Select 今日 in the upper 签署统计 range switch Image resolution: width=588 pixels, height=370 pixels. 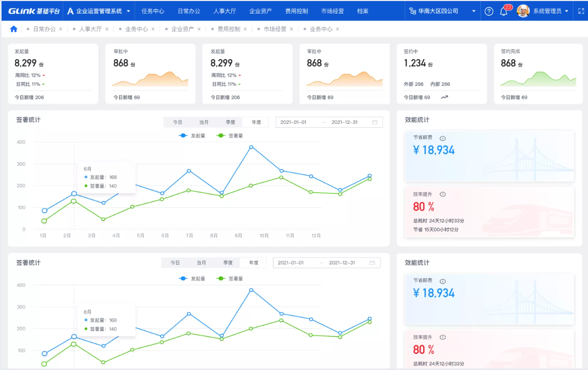coord(177,122)
